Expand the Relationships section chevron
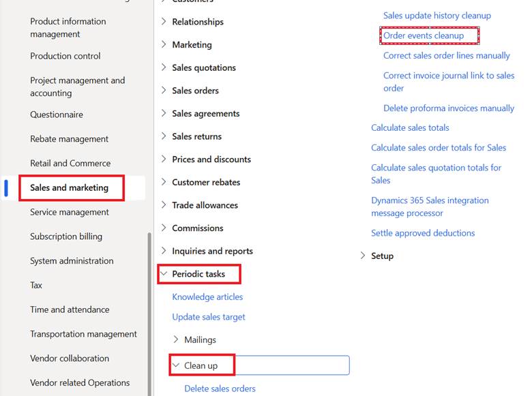The height and width of the screenshot is (396, 532). pos(164,22)
